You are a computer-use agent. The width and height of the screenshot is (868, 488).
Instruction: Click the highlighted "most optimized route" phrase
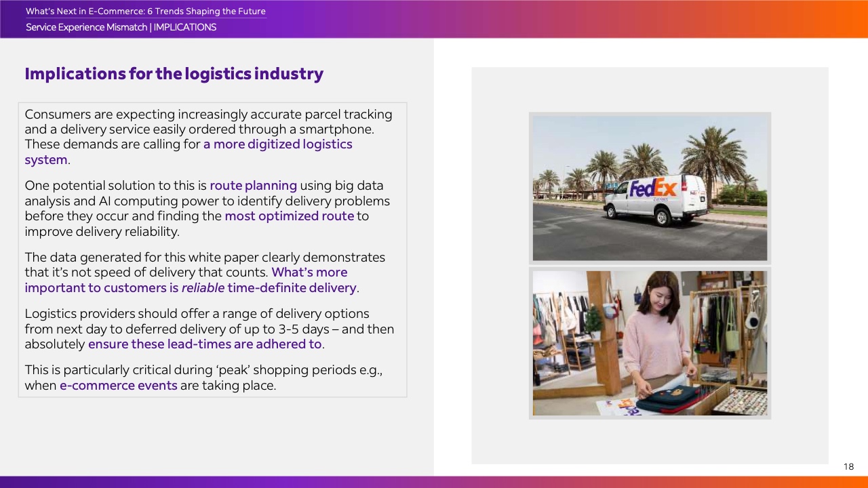click(x=289, y=216)
